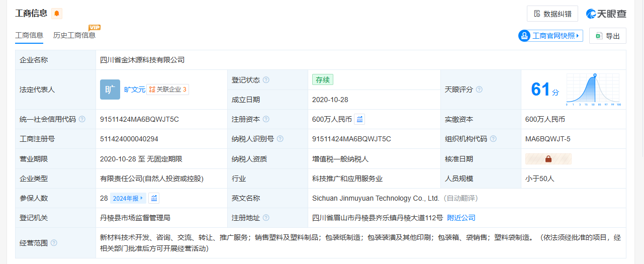
Task: Click help icon beside 统一社会信用代码
Action: pos(82,119)
